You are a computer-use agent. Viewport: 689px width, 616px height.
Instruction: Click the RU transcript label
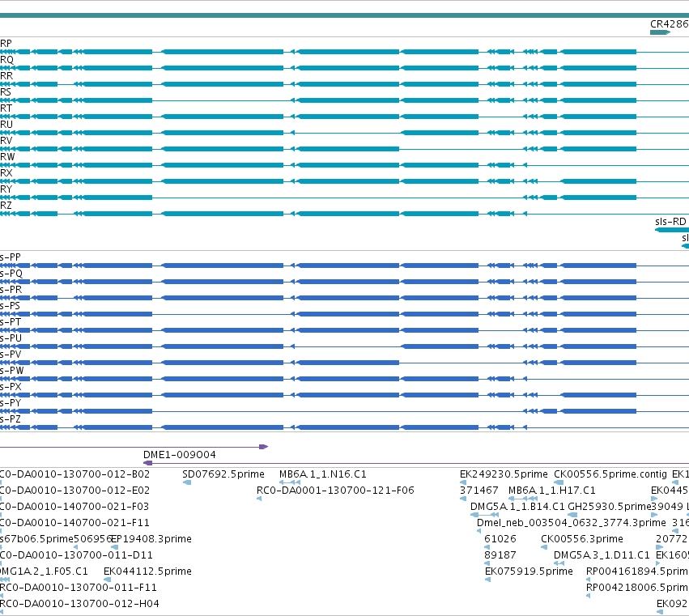click(x=6, y=125)
